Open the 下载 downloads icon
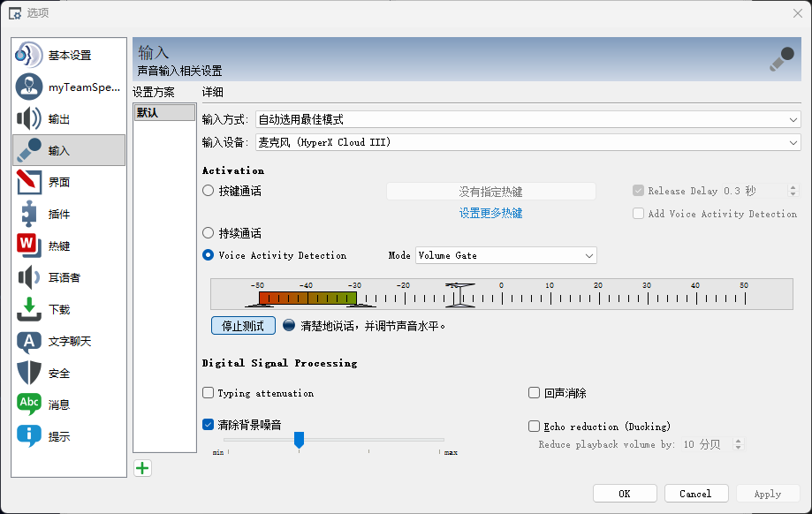 click(29, 309)
